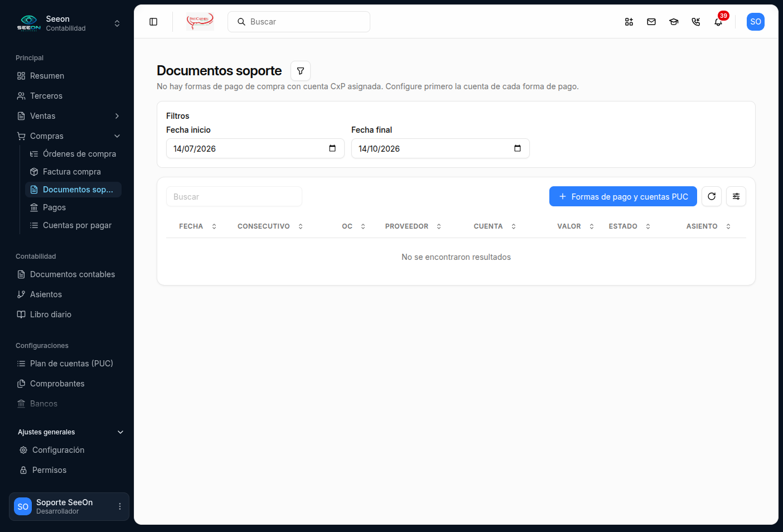
Task: Focus the table Buscar search field
Action: click(234, 196)
